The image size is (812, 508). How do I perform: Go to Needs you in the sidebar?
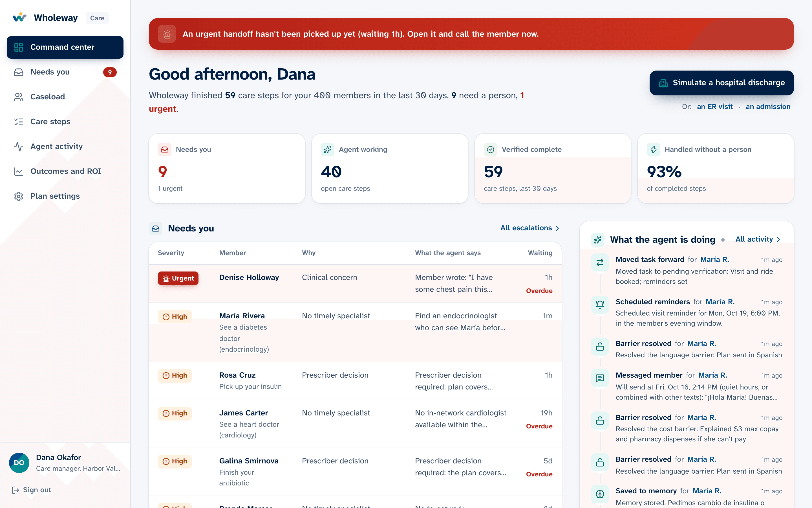(x=65, y=72)
